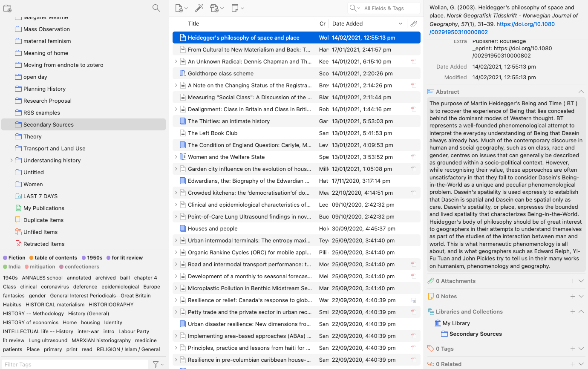The image size is (588, 369).
Task: Collapse the Libraries and Collections section
Action: 581,311
